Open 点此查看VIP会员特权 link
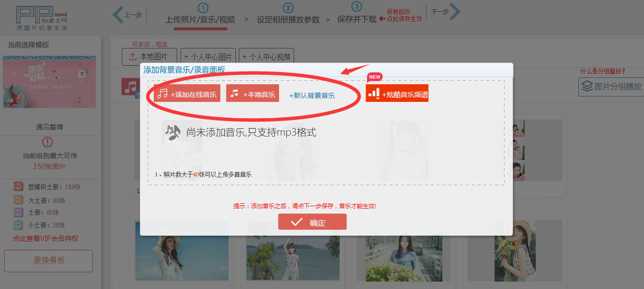This screenshot has height=289, width=644. click(x=46, y=239)
